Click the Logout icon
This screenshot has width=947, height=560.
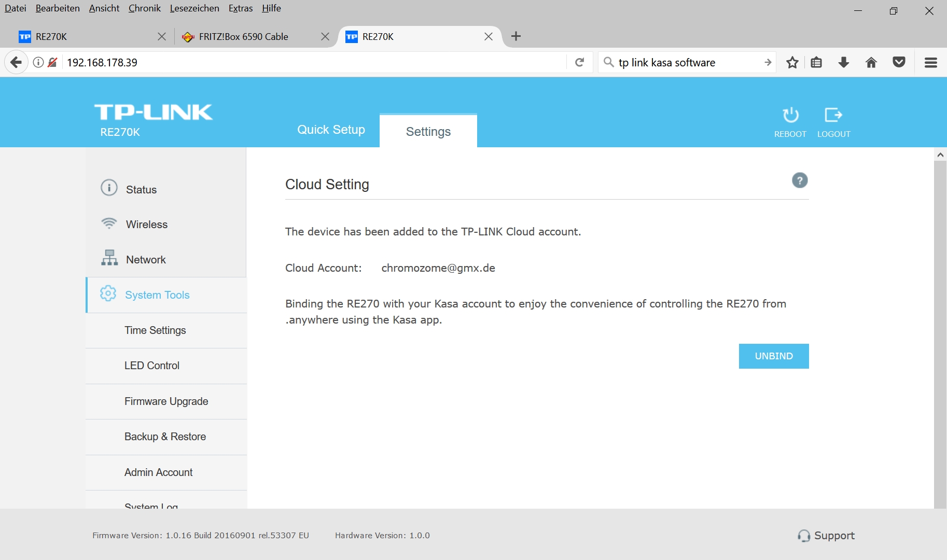(x=833, y=115)
